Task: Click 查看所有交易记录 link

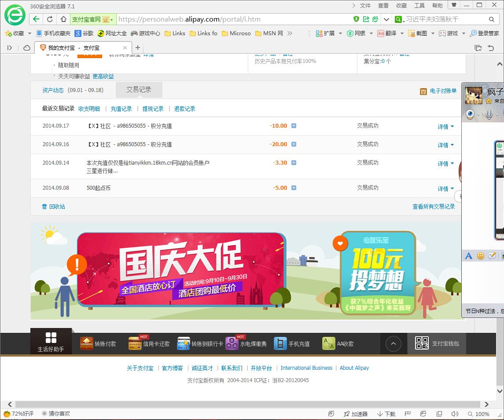Action: tap(434, 206)
